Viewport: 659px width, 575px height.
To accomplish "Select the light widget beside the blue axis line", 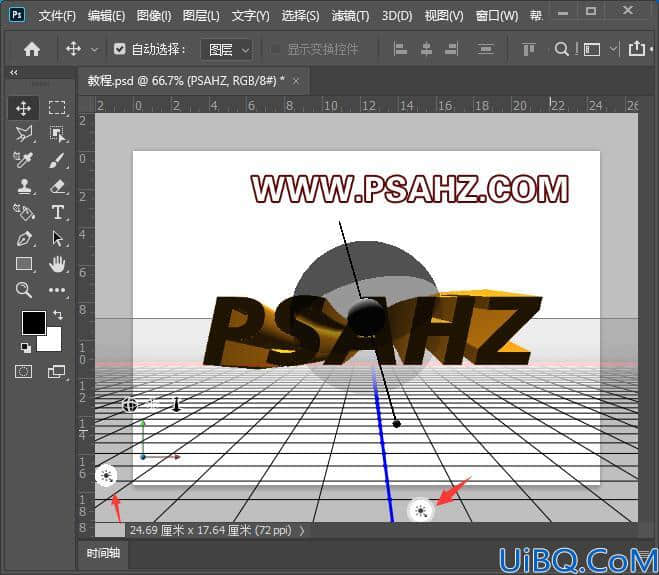I will 421,511.
